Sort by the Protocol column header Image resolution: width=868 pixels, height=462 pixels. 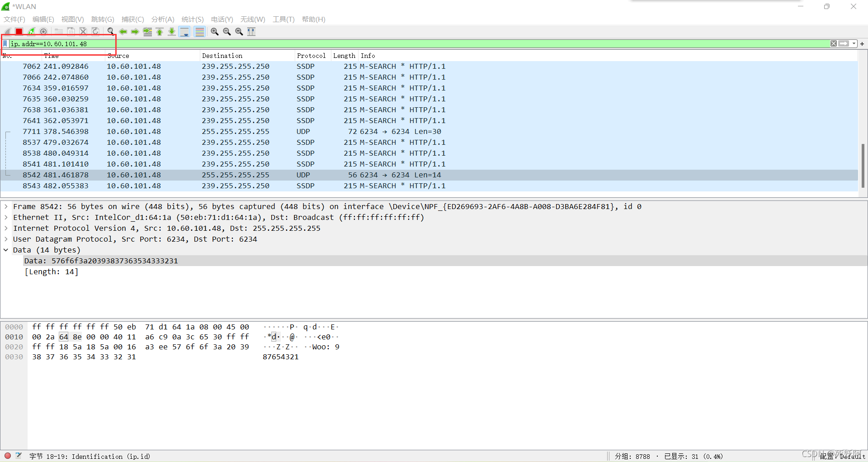click(x=312, y=56)
